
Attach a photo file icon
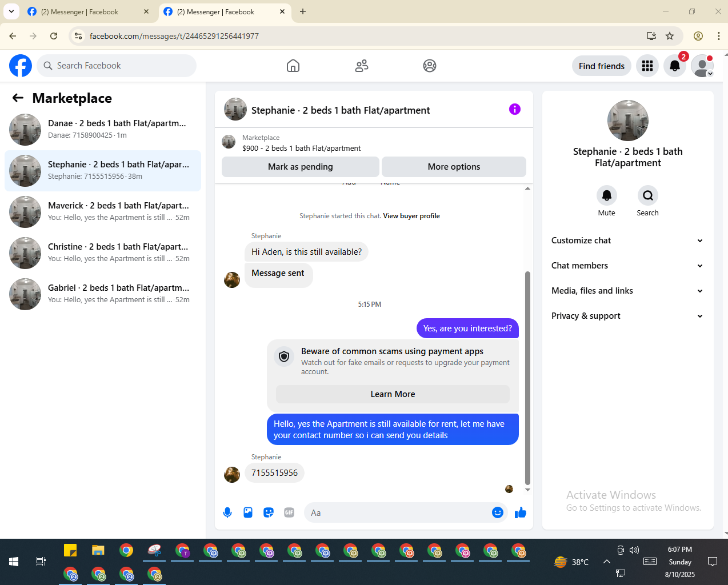tap(248, 512)
